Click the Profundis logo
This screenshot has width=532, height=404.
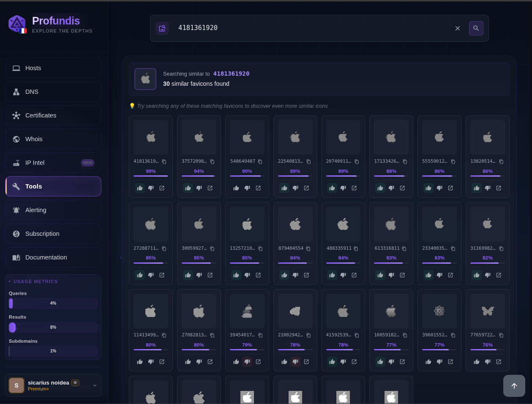pyautogui.click(x=17, y=24)
